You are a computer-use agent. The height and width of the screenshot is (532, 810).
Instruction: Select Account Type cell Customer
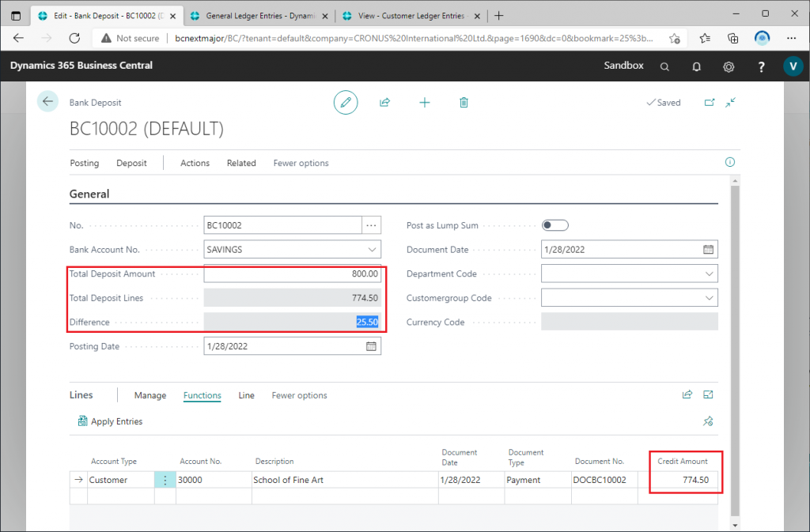point(121,480)
